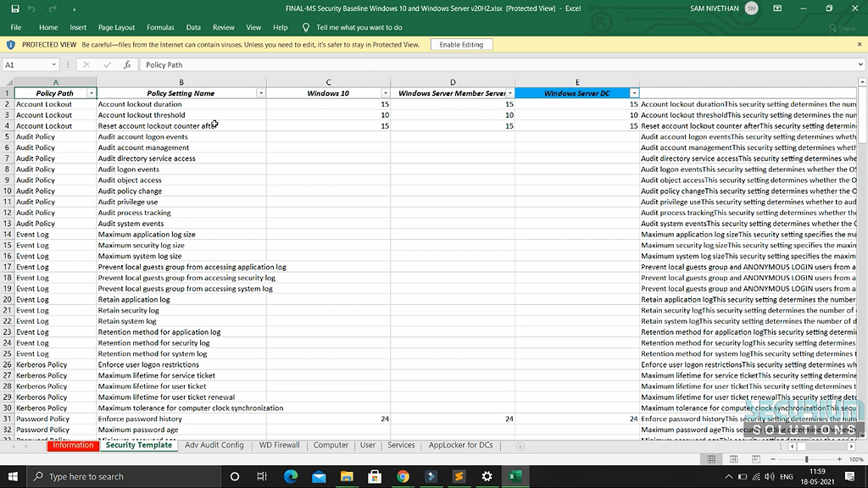The height and width of the screenshot is (488, 868).
Task: Open Ribbon Display Options
Action: (x=777, y=8)
